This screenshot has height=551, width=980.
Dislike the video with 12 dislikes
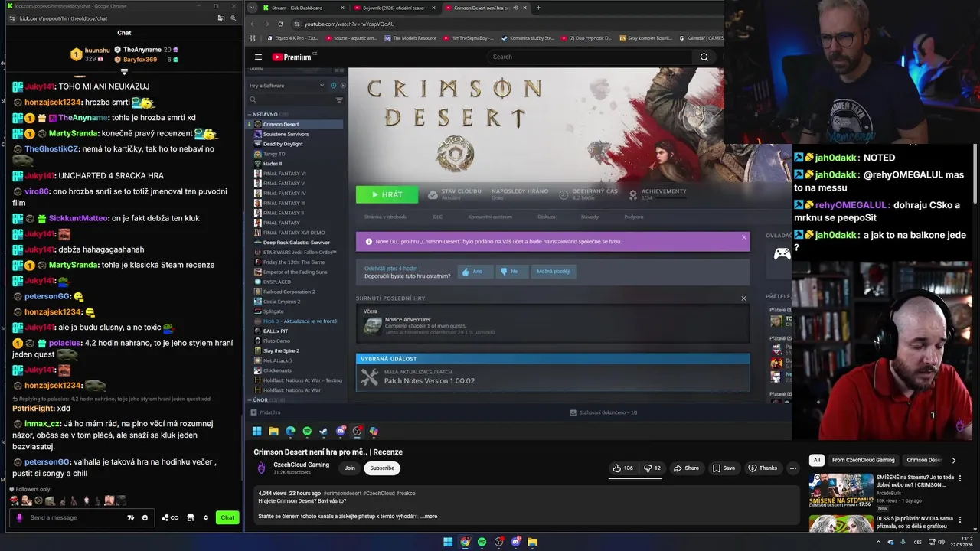pos(652,468)
